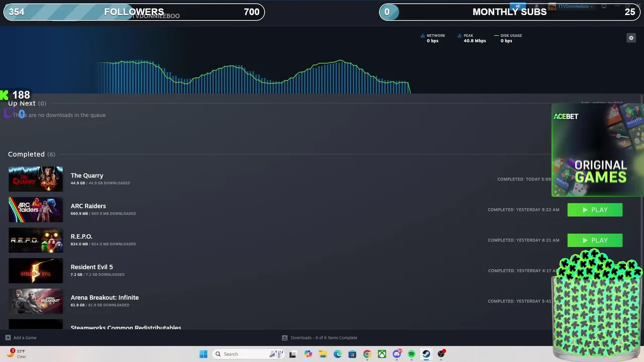Open Spotify from the taskbar
The width and height of the screenshot is (644, 362).
click(412, 354)
